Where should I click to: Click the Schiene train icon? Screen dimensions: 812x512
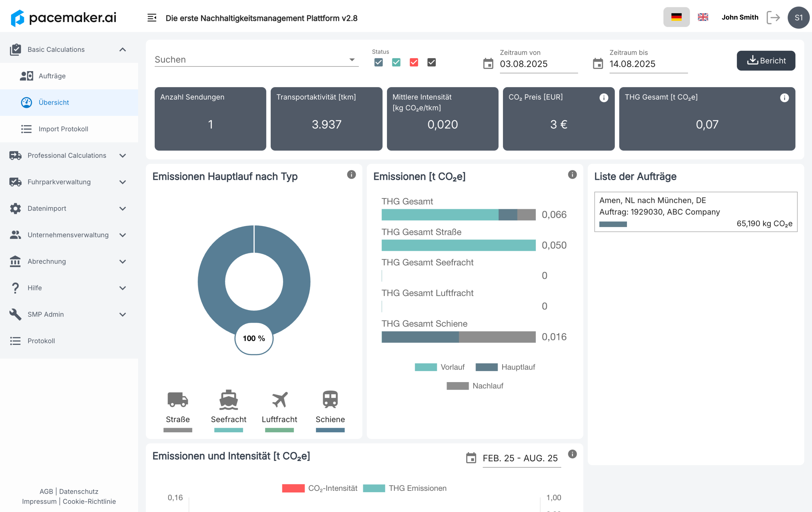[x=330, y=400]
